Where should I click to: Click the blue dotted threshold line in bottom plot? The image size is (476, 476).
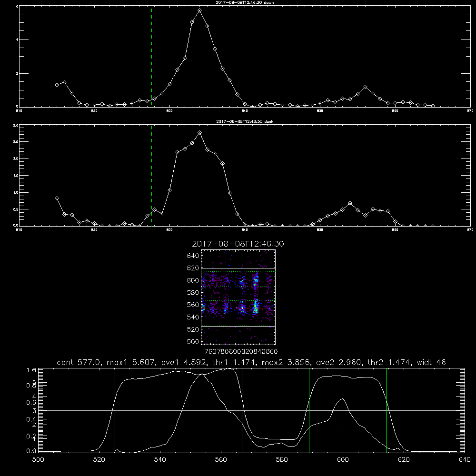pyautogui.click(x=251, y=432)
